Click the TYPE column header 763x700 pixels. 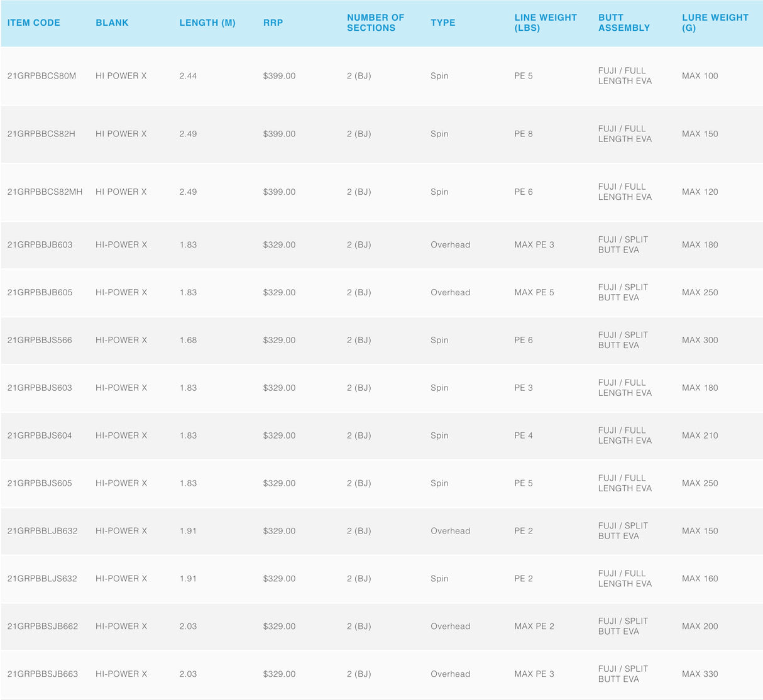click(442, 23)
